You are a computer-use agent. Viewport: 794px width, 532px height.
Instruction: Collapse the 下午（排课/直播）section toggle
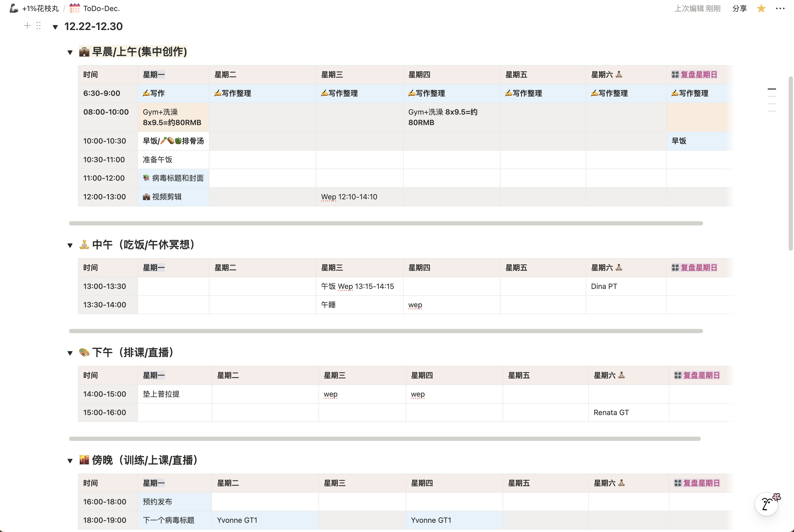(70, 353)
